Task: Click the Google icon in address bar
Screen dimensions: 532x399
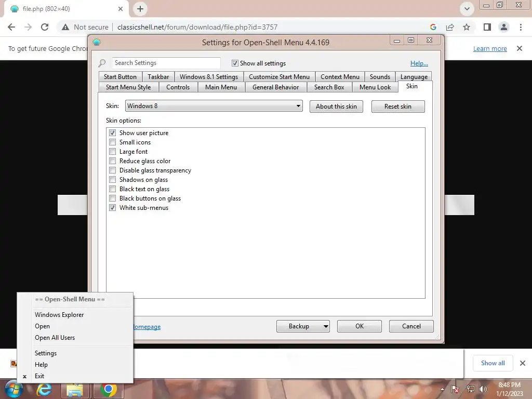Action: [433, 27]
